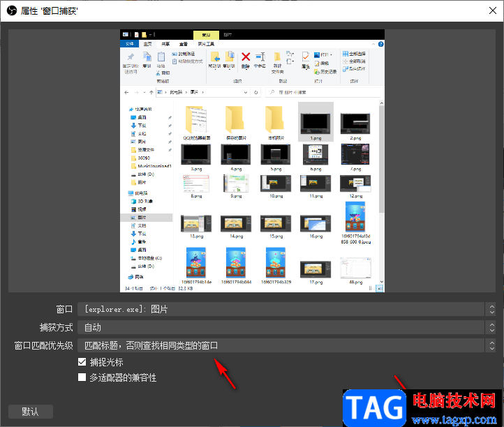Click the back arrow in the preview Explorer
Image resolution: width=504 pixels, height=427 pixels.
pyautogui.click(x=126, y=93)
